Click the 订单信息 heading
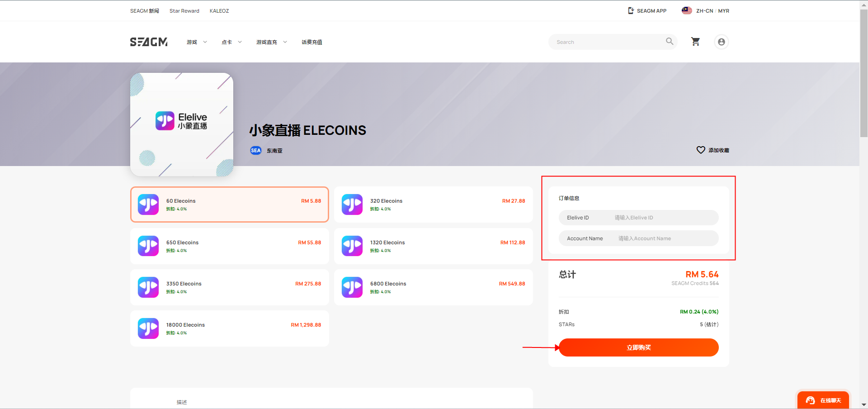The width and height of the screenshot is (868, 409). 569,198
